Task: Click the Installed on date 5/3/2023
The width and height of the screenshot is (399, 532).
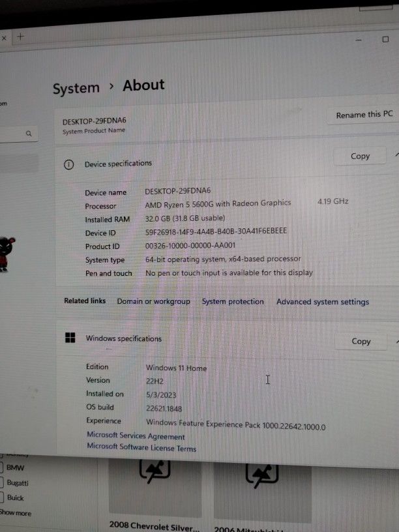Action: tap(161, 395)
